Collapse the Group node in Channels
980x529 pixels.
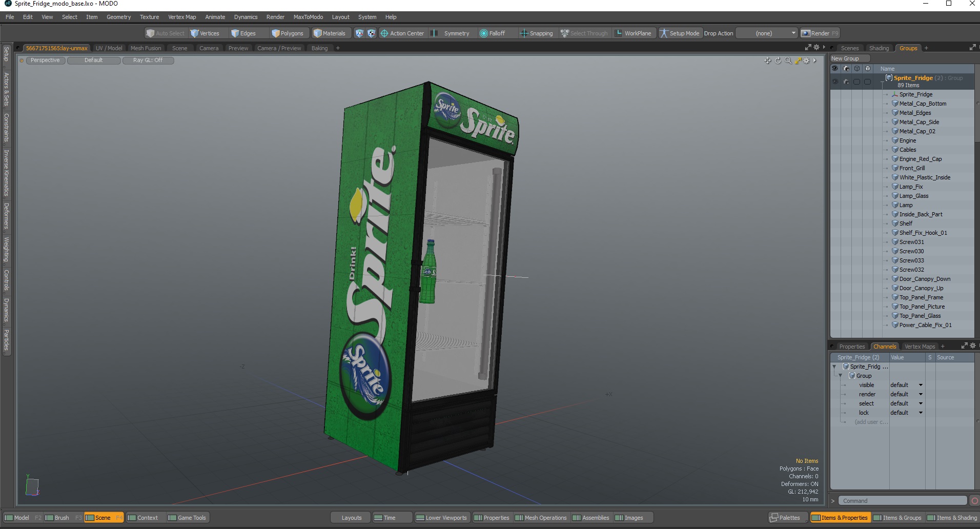pyautogui.click(x=840, y=376)
